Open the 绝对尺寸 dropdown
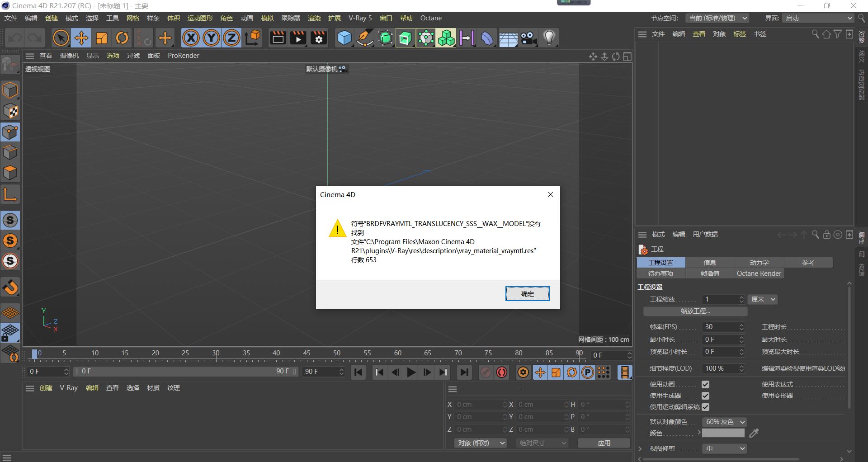Screen dimensions: 868x462 click(x=542, y=443)
